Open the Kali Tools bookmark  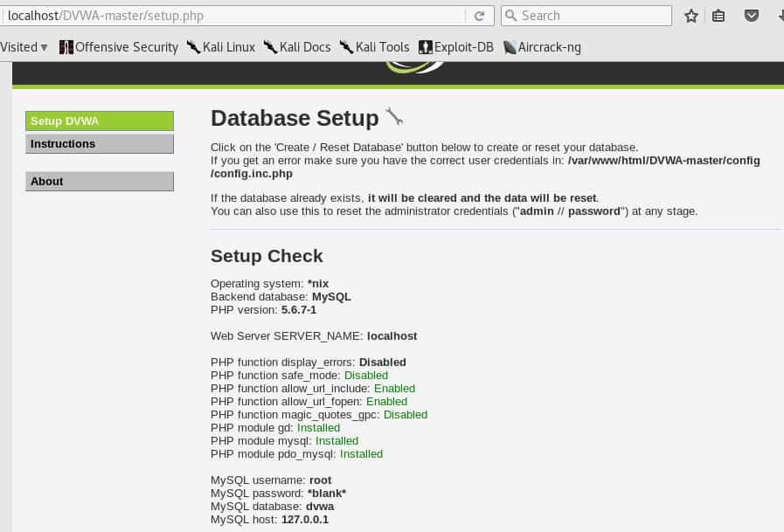pos(374,47)
